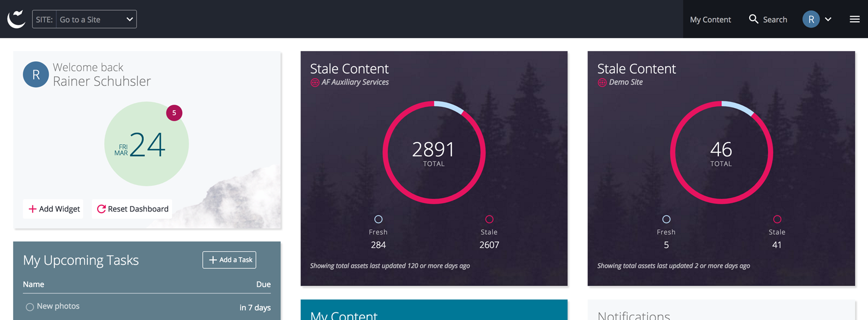Open the My Content menu item
The image size is (868, 320).
(710, 20)
